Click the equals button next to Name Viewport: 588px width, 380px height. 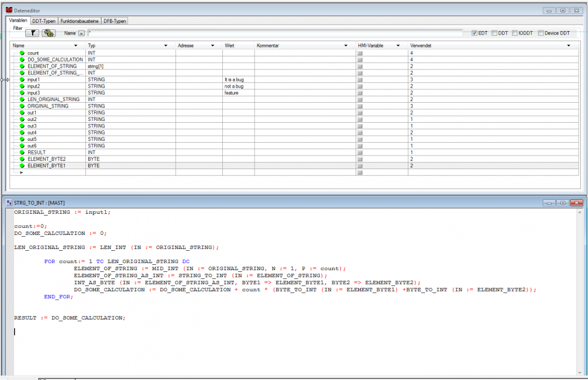pyautogui.click(x=82, y=33)
